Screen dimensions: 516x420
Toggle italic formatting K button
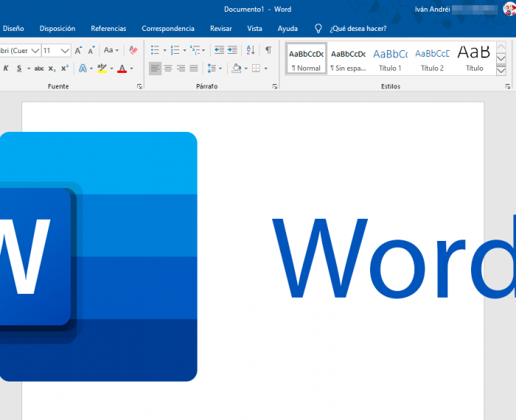(x=6, y=69)
